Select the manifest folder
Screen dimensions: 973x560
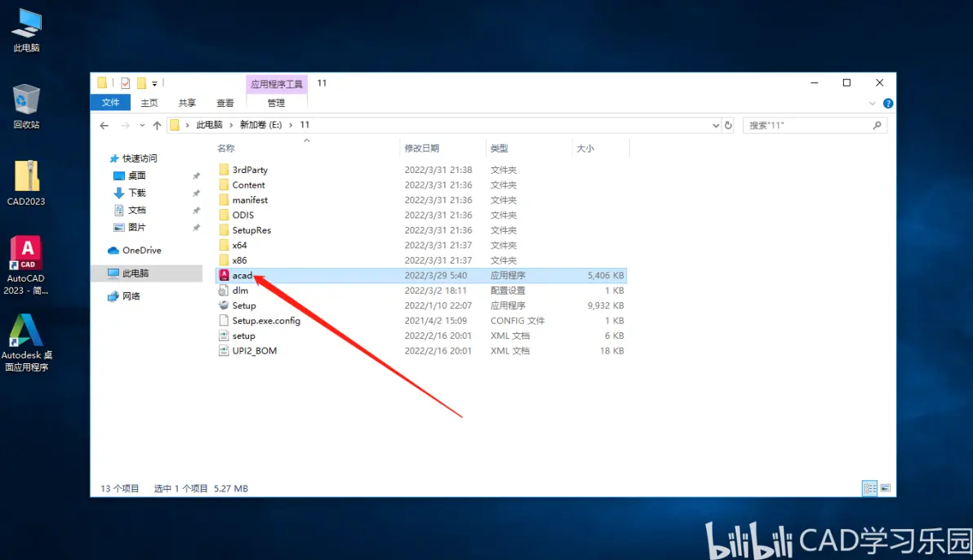point(250,200)
